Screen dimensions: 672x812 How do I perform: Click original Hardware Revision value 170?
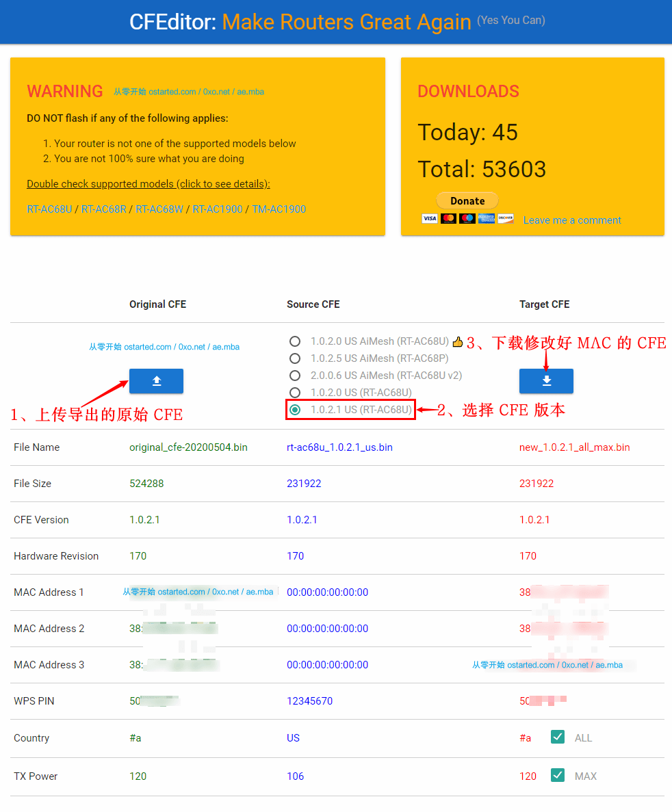click(x=138, y=556)
